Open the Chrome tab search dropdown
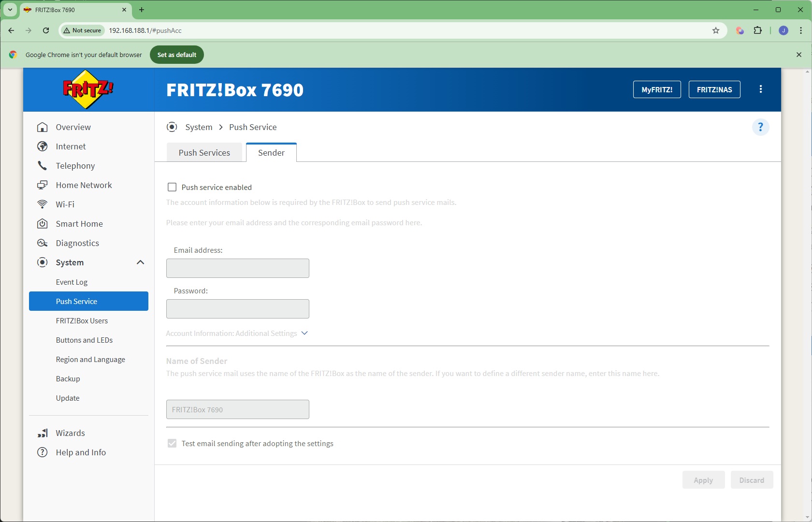812x522 pixels. click(x=10, y=10)
